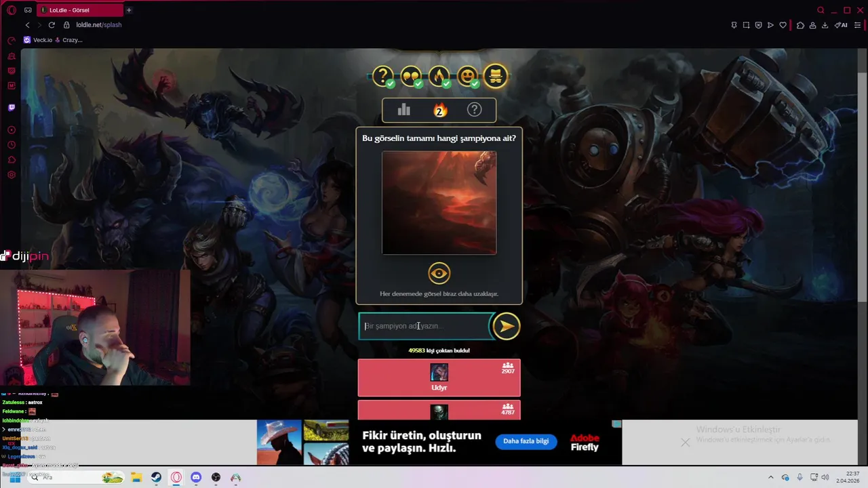Click the heart bookmark icon

[783, 25]
